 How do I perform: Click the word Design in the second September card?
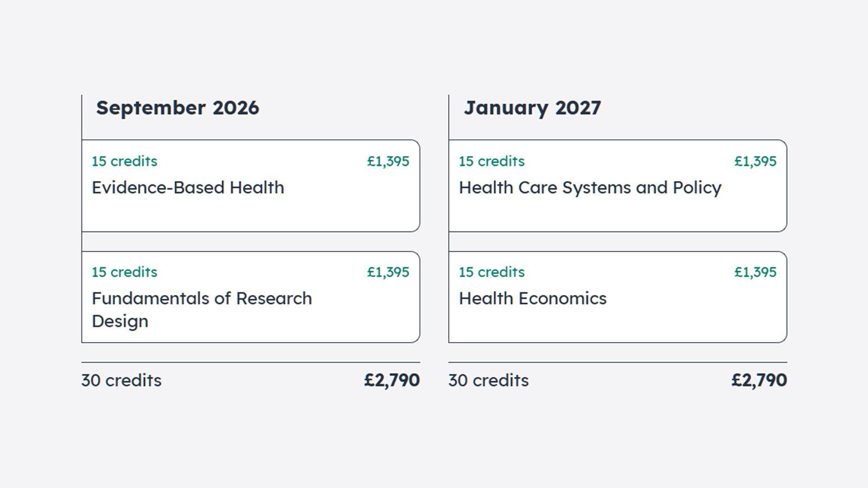click(x=120, y=322)
